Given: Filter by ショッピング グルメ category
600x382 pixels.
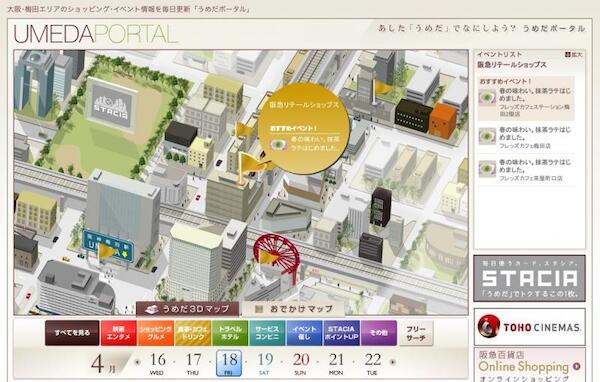Looking at the screenshot, I should point(156,333).
